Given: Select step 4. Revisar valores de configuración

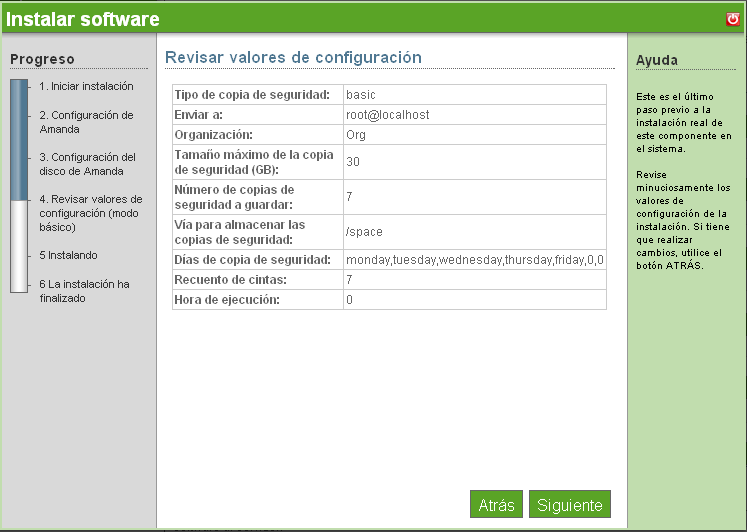Looking at the screenshot, I should [x=91, y=213].
